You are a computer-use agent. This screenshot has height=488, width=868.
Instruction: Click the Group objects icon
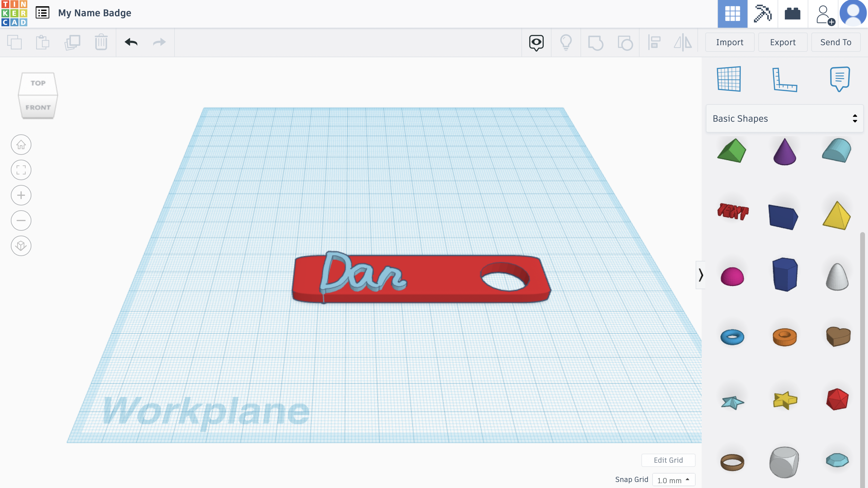[x=596, y=42]
